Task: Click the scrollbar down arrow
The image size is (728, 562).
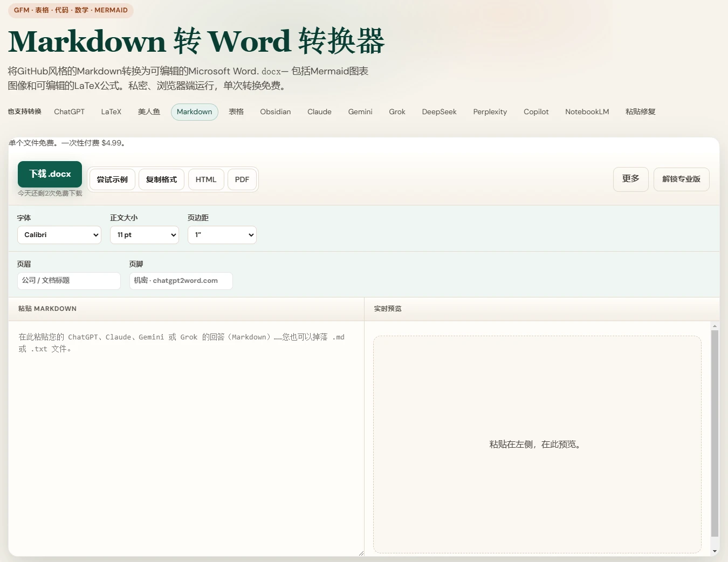Action: 715,551
